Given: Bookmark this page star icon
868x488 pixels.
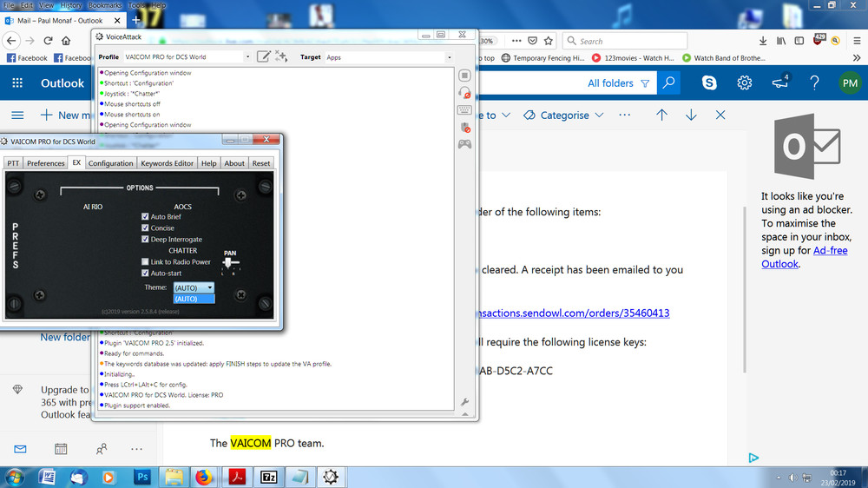Looking at the screenshot, I should pos(548,41).
